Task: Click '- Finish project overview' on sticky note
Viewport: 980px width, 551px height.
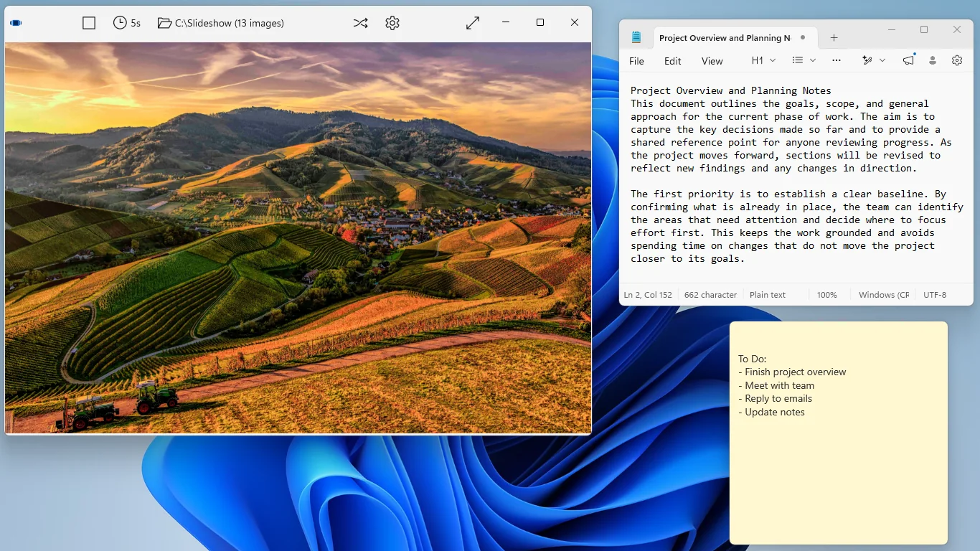Action: [x=792, y=372]
